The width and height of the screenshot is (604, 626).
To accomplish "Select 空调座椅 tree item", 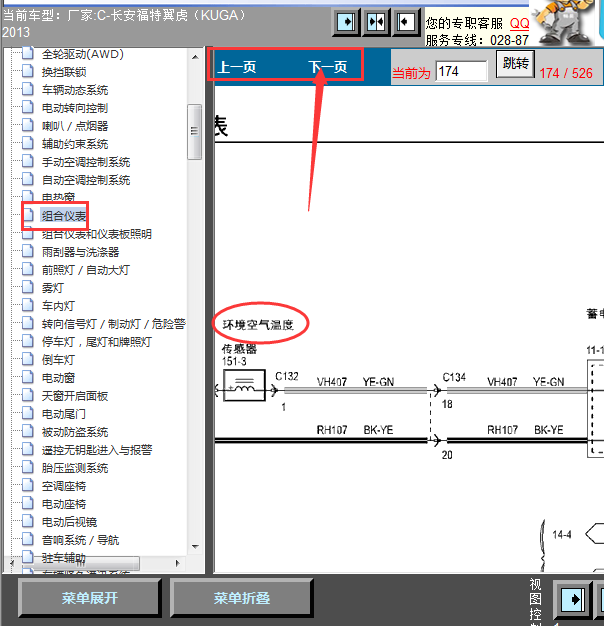I will click(x=64, y=486).
